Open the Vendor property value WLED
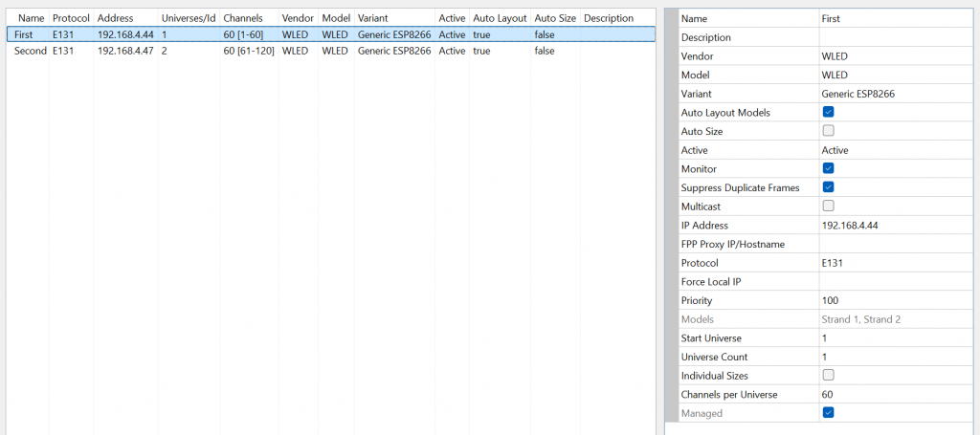980x435 pixels. coord(895,56)
